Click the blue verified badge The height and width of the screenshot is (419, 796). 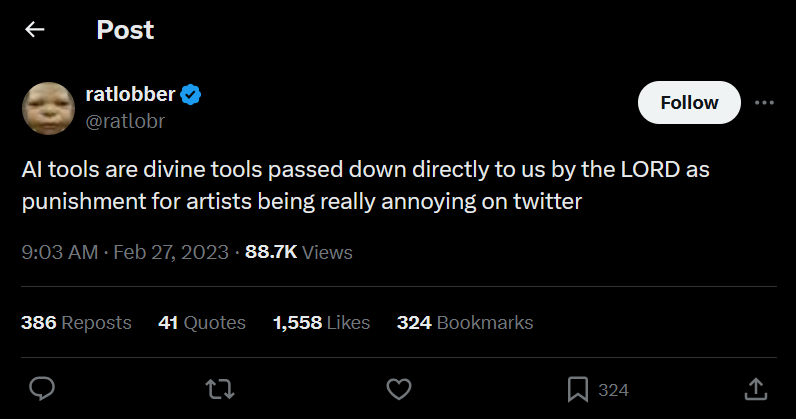pyautogui.click(x=192, y=96)
